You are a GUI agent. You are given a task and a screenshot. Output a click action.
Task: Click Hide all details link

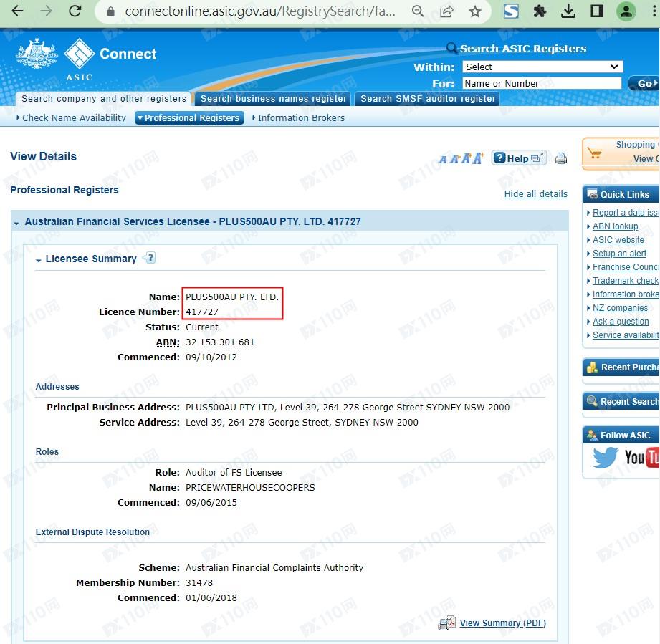point(536,193)
